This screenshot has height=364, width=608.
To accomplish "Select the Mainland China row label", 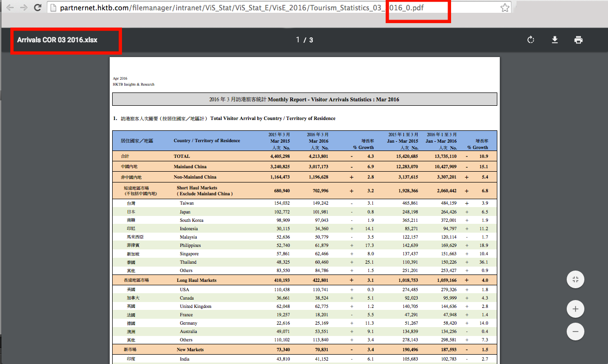I will coord(190,167).
